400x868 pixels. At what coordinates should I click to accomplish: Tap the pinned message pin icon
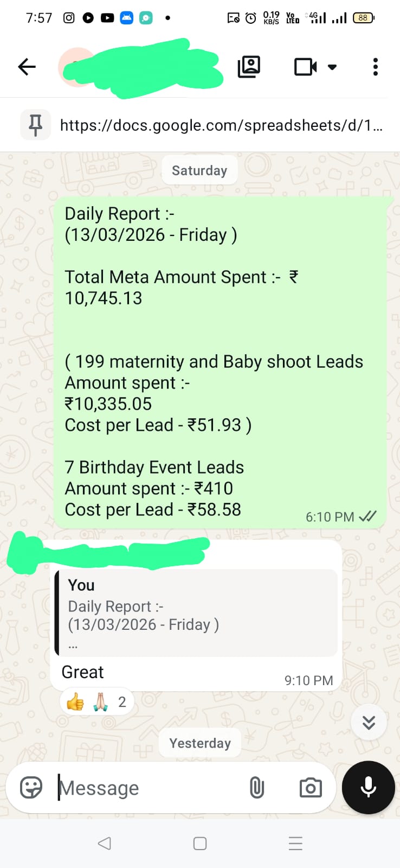(35, 125)
